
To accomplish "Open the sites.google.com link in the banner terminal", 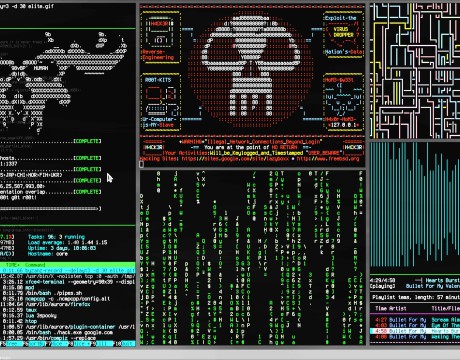I will pos(236,159).
